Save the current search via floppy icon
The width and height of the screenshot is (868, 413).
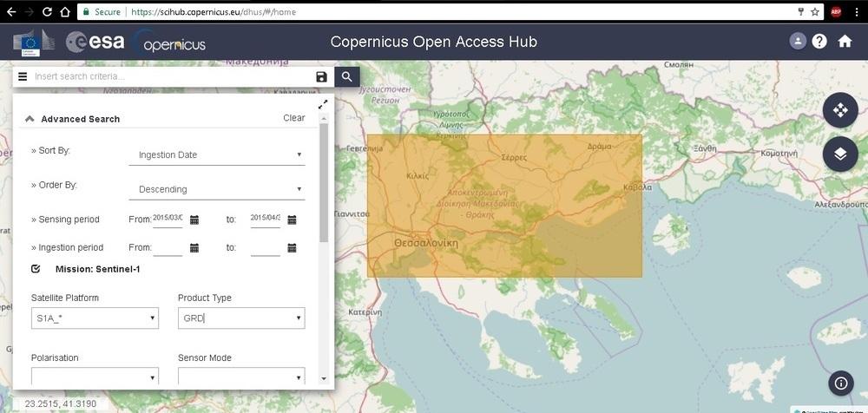click(x=322, y=77)
